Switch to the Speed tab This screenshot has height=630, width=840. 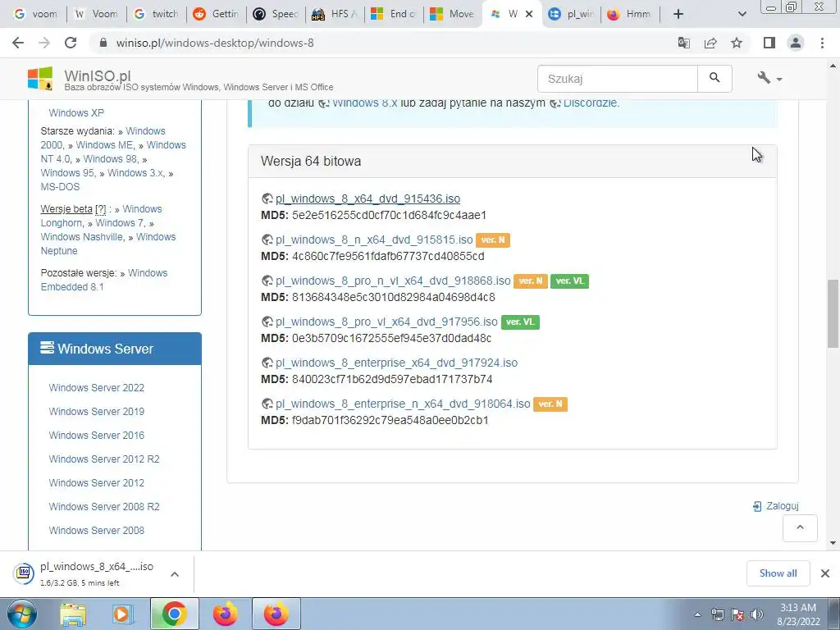point(276,14)
